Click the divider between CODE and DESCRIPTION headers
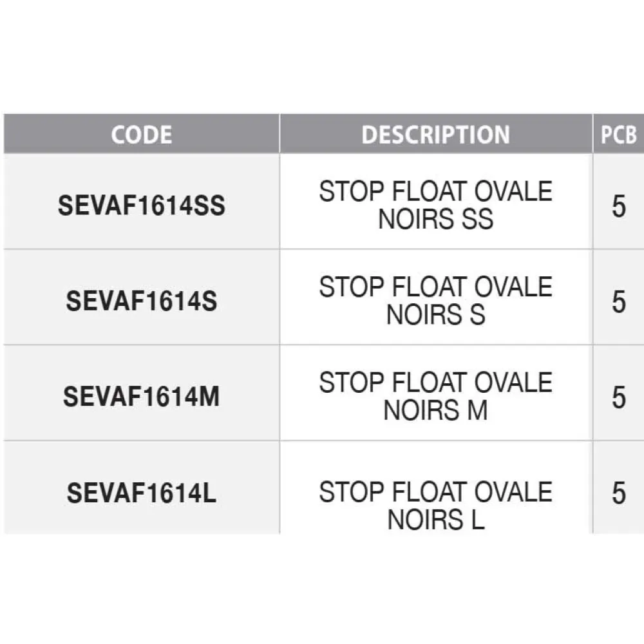Screen dimensions: 644x644 coord(279,135)
